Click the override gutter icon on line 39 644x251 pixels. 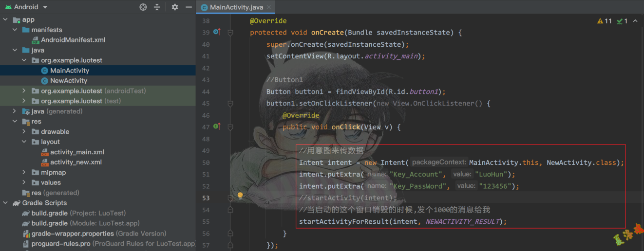[217, 32]
